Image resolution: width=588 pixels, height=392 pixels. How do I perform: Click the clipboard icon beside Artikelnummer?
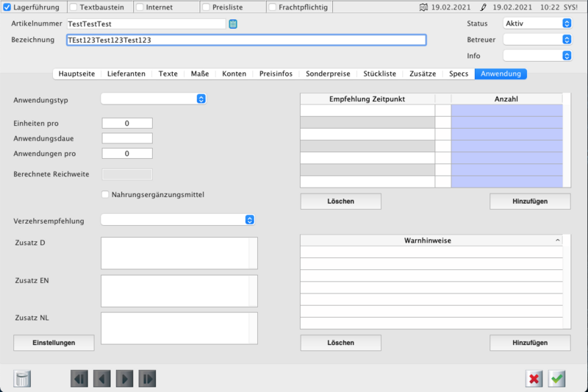(233, 24)
